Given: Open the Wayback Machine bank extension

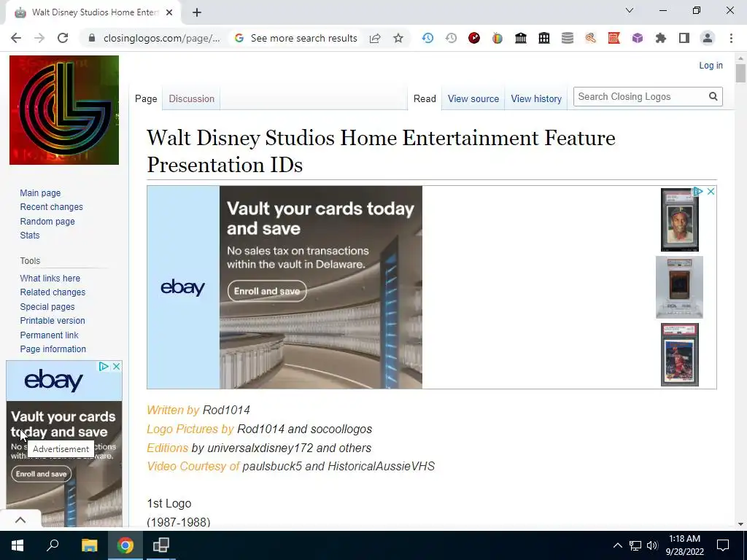Looking at the screenshot, I should [521, 38].
